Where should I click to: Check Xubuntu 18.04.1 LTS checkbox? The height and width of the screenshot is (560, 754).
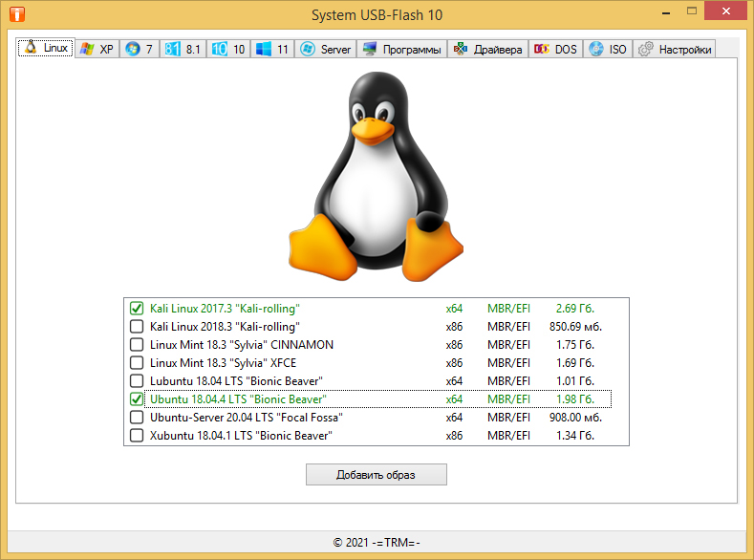pyautogui.click(x=137, y=436)
